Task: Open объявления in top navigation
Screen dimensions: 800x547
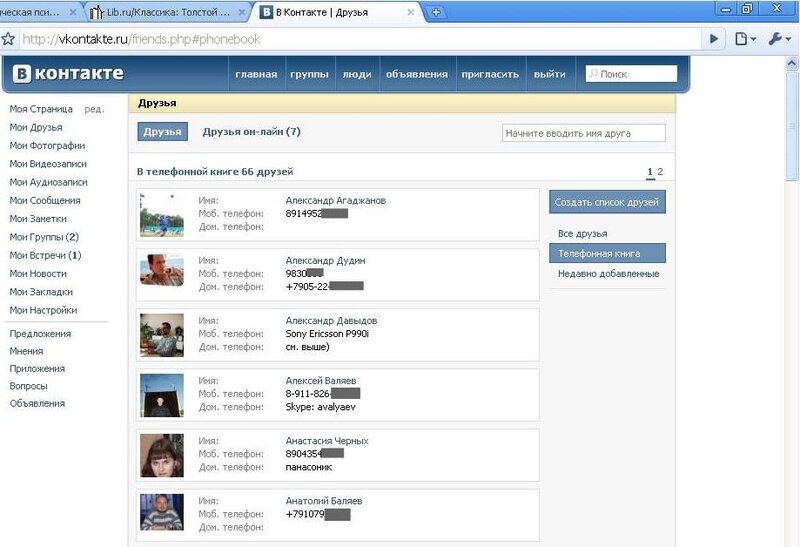Action: 417,74
